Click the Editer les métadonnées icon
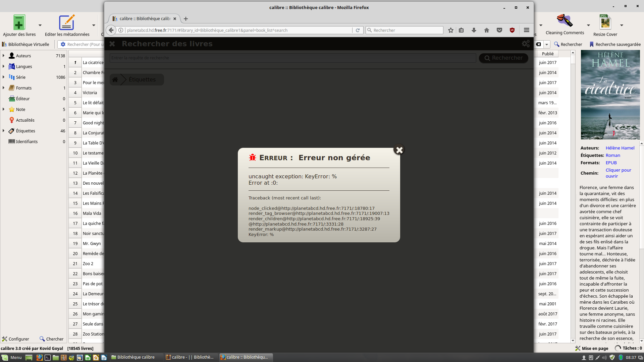This screenshot has height=362, width=644. [67, 23]
